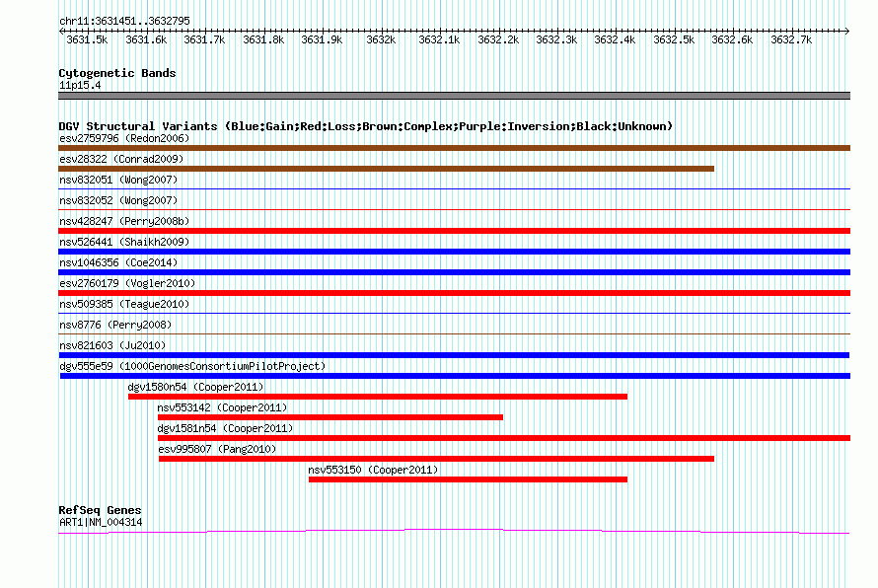Select the red esv2760179 loss bar
The height and width of the screenshot is (588, 878).
454,293
